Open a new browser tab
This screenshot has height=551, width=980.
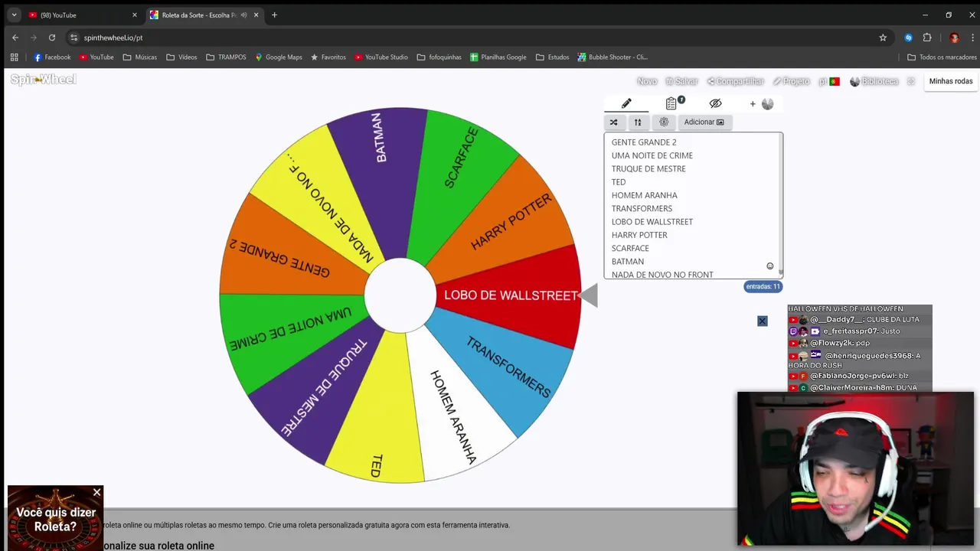(x=274, y=15)
